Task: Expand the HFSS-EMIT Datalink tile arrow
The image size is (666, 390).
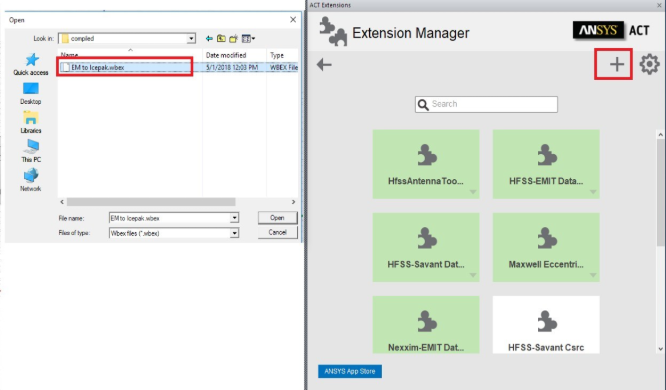Action: [593, 192]
